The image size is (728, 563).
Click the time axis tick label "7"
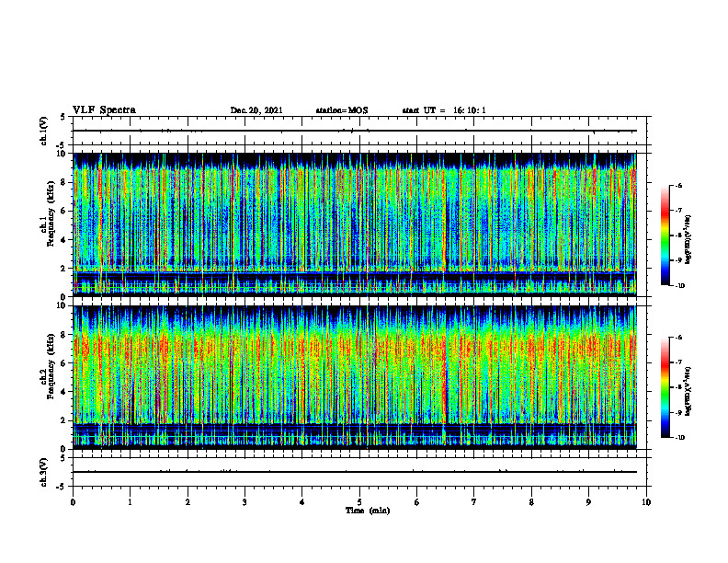tap(474, 502)
